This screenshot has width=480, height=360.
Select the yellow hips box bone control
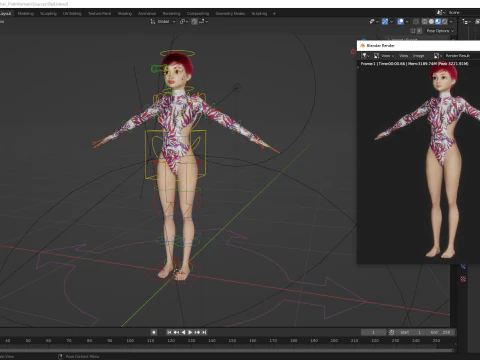click(175, 155)
